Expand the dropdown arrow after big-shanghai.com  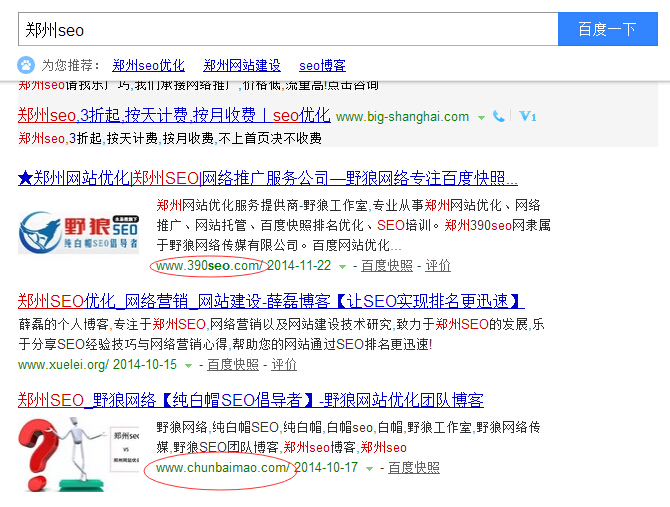pyautogui.click(x=480, y=117)
